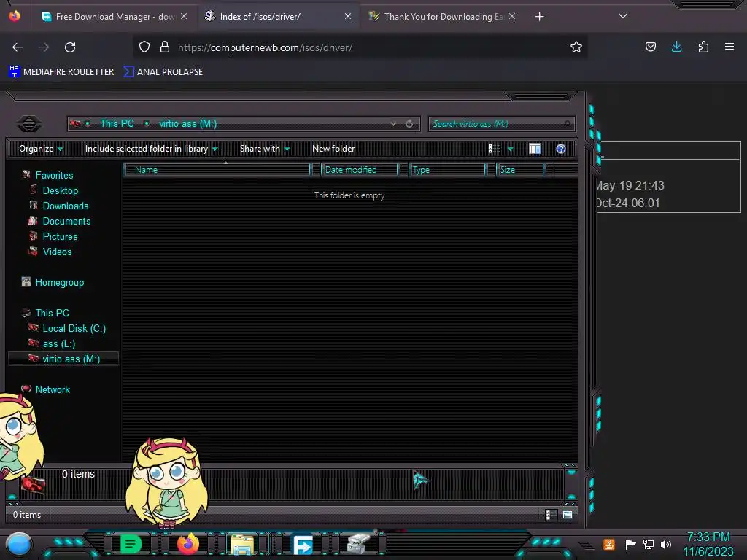Click This PC in the address breadcrumb
Viewport: 747px width, 560px height.
(117, 124)
